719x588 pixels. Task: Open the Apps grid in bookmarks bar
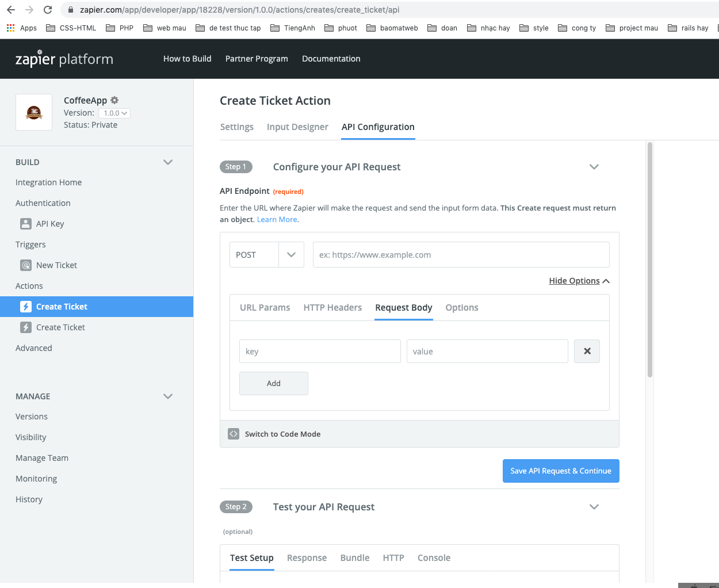[11, 28]
